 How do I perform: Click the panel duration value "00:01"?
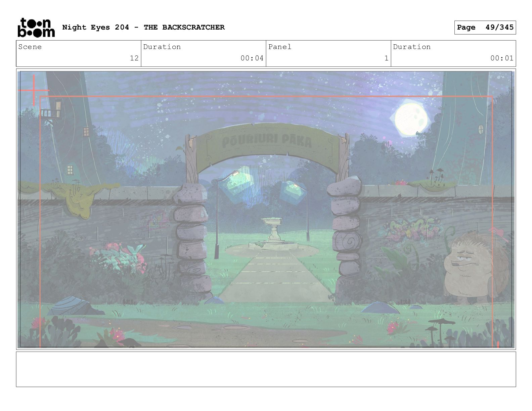(502, 58)
